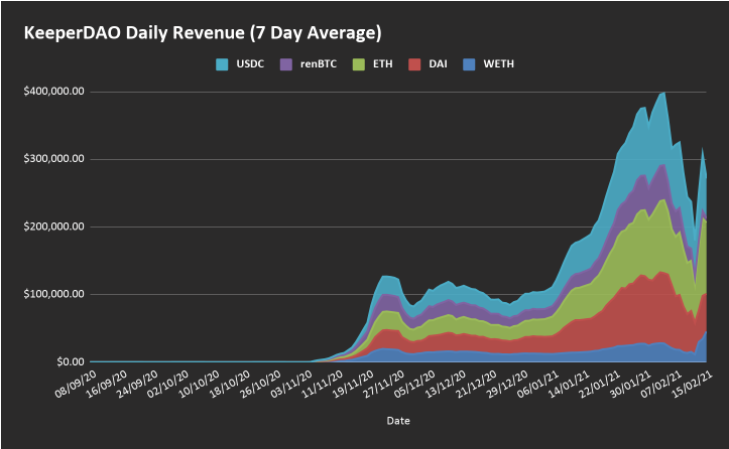This screenshot has height=449, width=729.
Task: Click the WETH legend blue swatch
Action: click(469, 64)
